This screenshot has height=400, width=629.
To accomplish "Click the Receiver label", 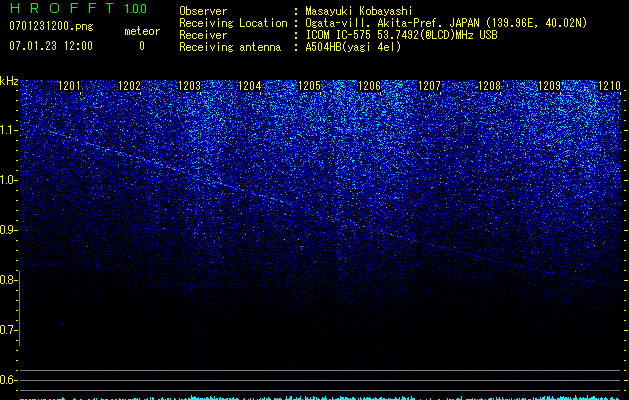I will pos(203,35).
